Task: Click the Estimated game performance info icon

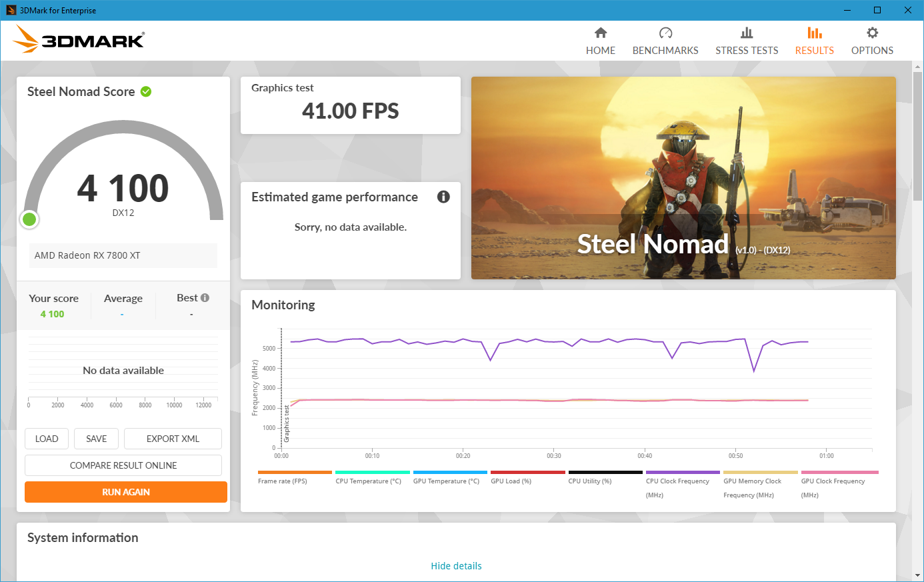Action: [443, 197]
